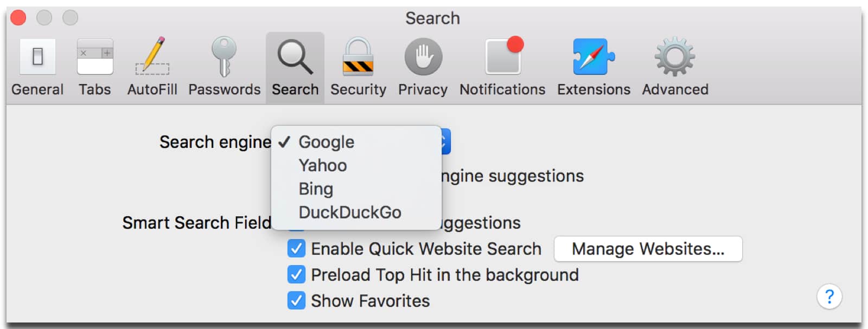Select the checked Google option
The image size is (868, 329).
(326, 142)
